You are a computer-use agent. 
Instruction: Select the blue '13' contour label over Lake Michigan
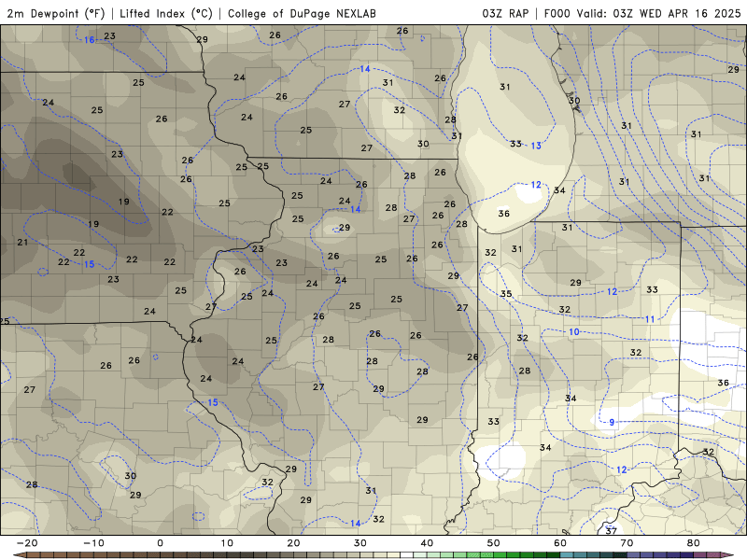click(536, 146)
